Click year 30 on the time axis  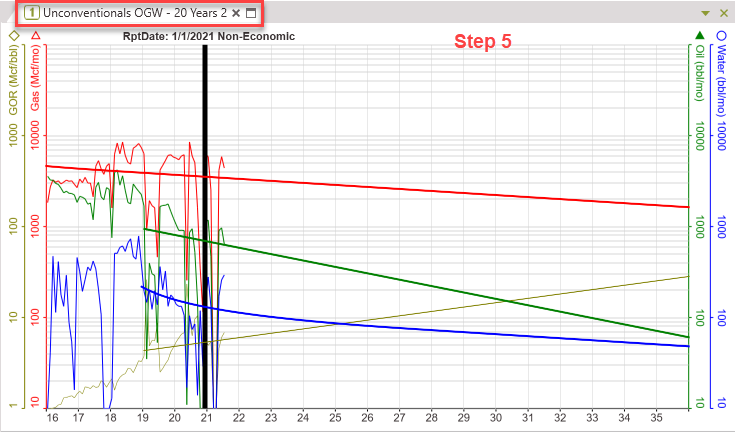point(496,417)
